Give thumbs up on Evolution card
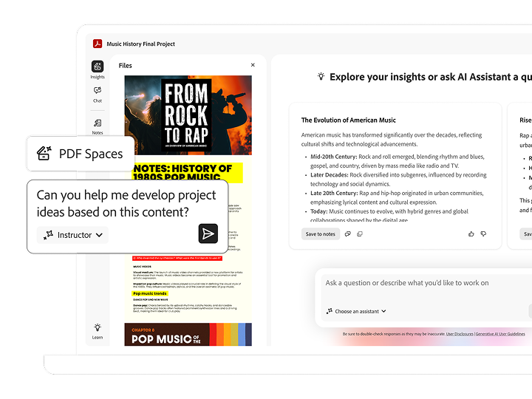532x399 pixels. pos(471,233)
